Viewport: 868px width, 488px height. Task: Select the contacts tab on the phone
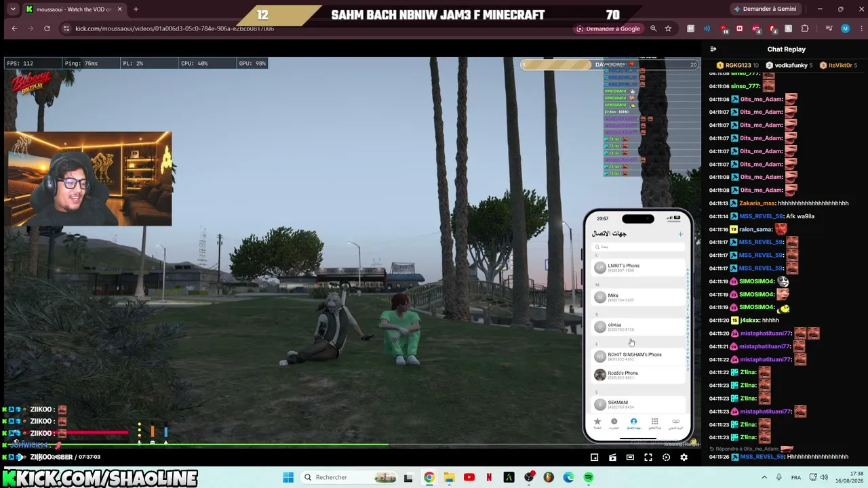(x=633, y=423)
